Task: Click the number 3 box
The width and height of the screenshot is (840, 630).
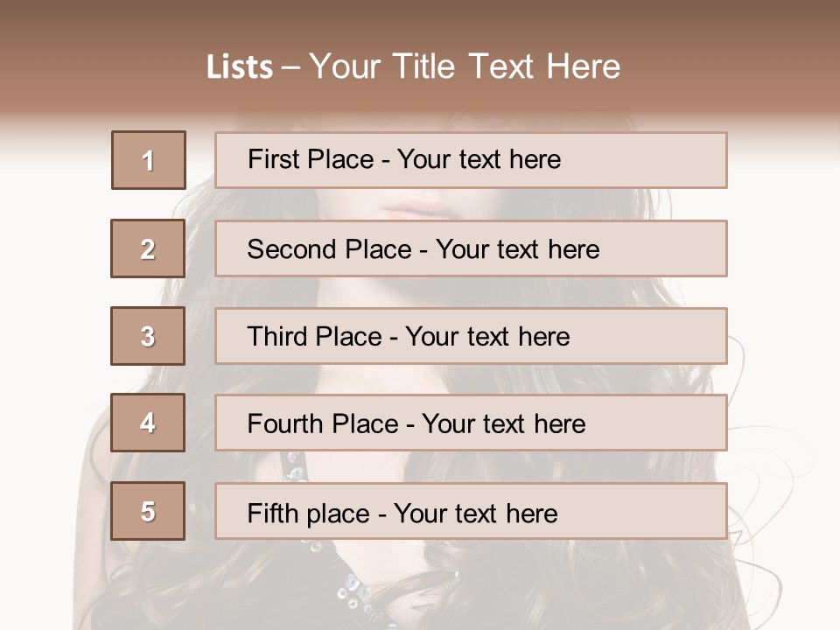Action: click(x=148, y=336)
